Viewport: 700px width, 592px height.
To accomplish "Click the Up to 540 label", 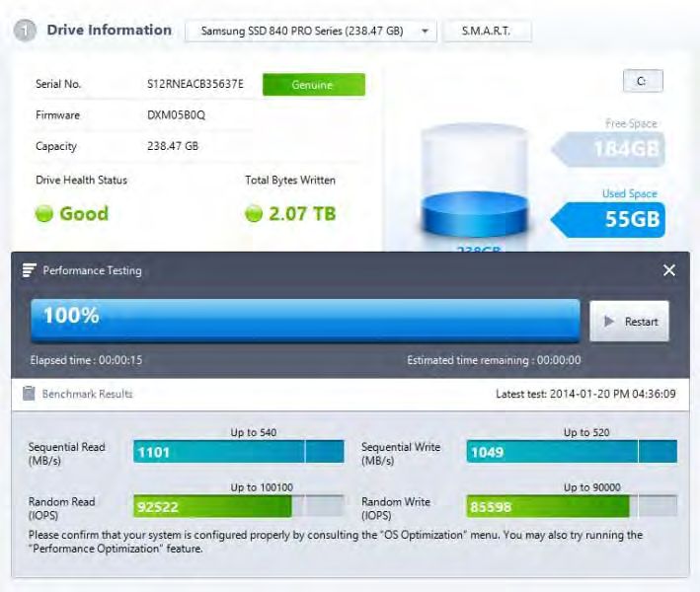I will click(254, 432).
